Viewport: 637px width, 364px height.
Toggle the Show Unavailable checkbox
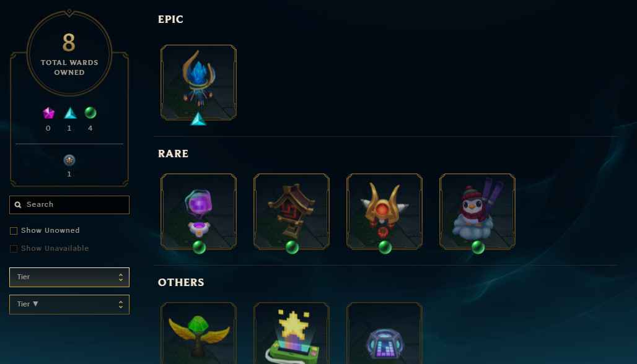[x=14, y=249]
